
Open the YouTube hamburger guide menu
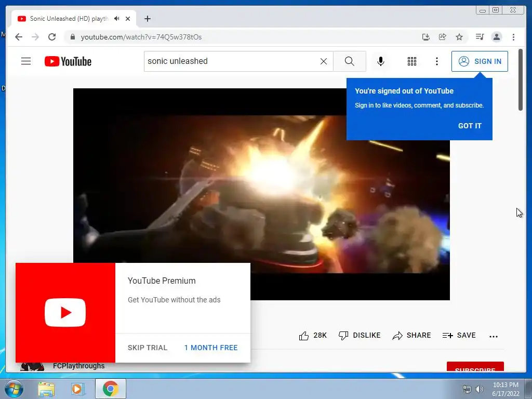pyautogui.click(x=26, y=61)
